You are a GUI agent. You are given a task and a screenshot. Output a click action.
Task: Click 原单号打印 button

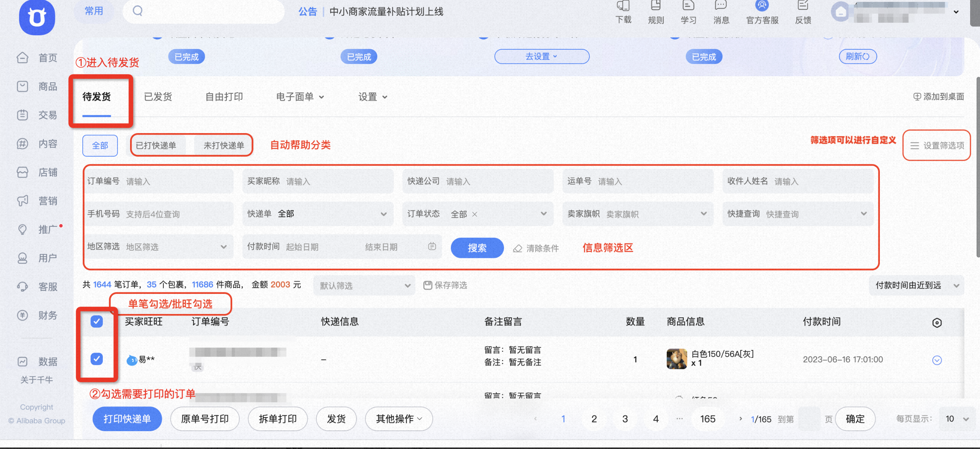pyautogui.click(x=205, y=419)
